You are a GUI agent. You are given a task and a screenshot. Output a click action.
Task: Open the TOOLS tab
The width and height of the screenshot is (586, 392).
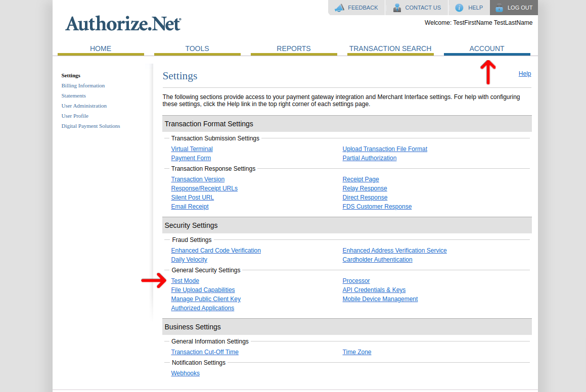pos(197,49)
